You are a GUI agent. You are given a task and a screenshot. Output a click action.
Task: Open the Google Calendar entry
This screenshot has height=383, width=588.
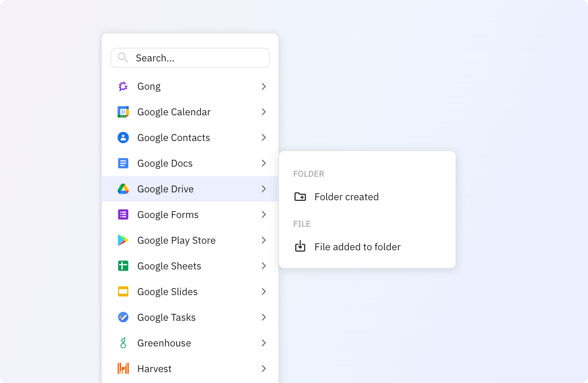tap(190, 112)
